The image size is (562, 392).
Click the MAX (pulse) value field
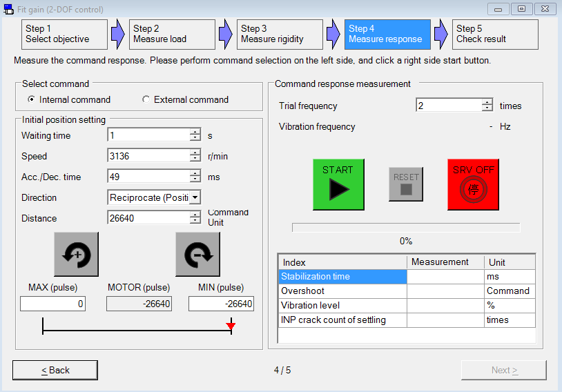coord(52,304)
